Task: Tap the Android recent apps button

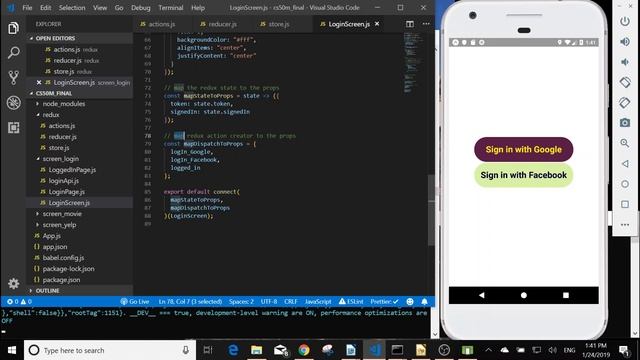Action: 566,295
